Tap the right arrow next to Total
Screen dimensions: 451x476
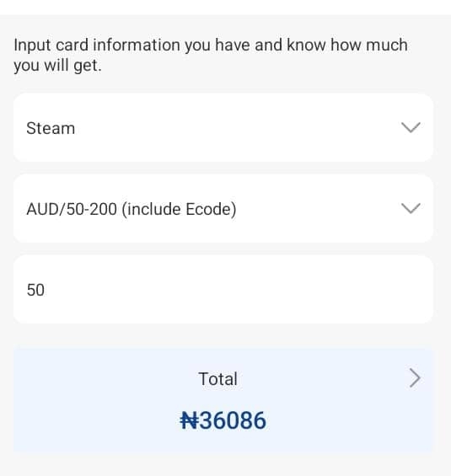click(415, 378)
